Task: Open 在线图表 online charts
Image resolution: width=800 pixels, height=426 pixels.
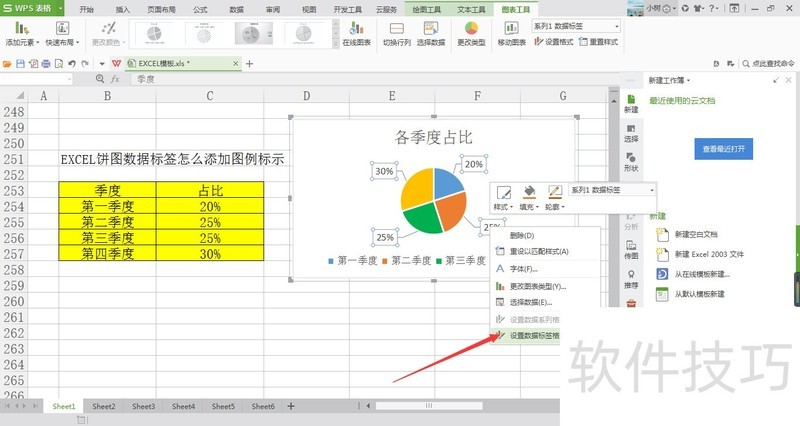Action: (x=357, y=34)
